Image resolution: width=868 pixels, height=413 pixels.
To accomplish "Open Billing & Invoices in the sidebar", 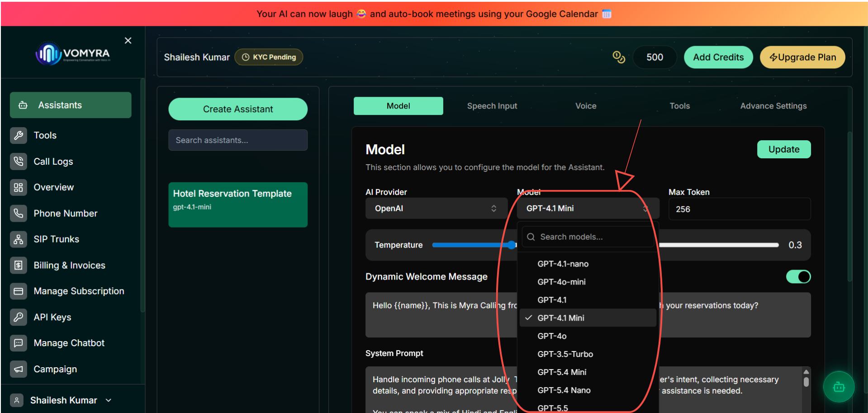I will 71,266.
